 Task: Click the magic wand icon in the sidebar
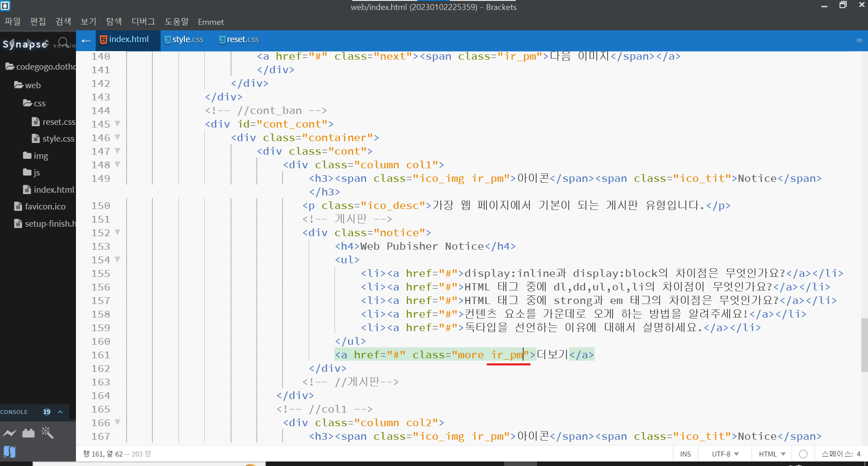[47, 433]
